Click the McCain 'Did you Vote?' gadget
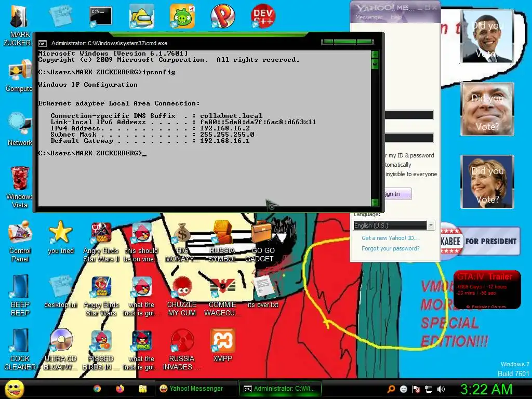The height and width of the screenshot is (399, 532). click(487, 109)
